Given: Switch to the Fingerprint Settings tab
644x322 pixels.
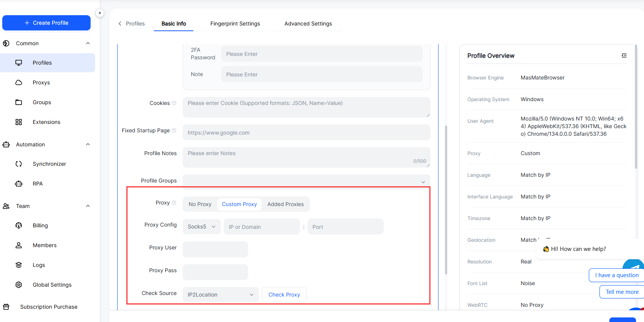Looking at the screenshot, I should (235, 24).
